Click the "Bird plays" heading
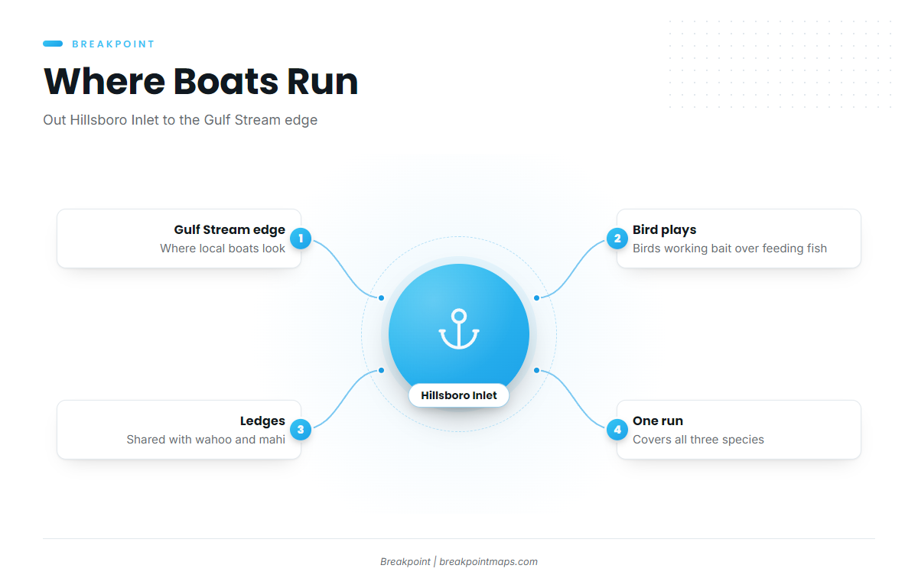Screen dimensions: 918x588 pyautogui.click(x=664, y=229)
